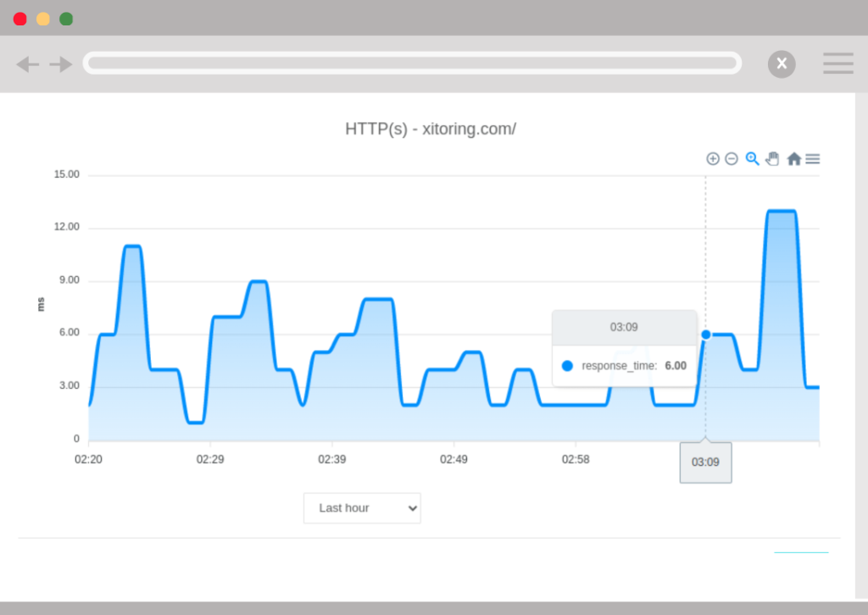868x615 pixels.
Task: Activate the selection zoom magnifier tool
Action: (752, 158)
